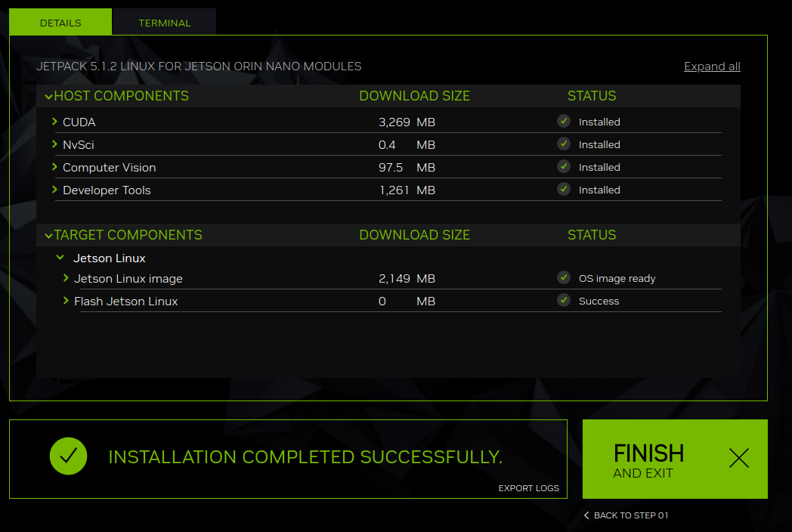Click FINISH AND EXIT button
The image size is (792, 532).
tap(675, 459)
